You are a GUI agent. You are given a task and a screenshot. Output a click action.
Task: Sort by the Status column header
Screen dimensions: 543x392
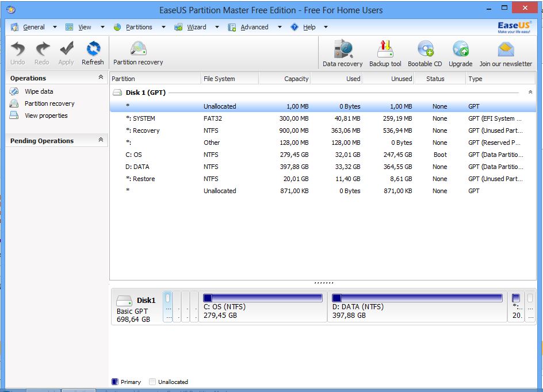pyautogui.click(x=440, y=79)
